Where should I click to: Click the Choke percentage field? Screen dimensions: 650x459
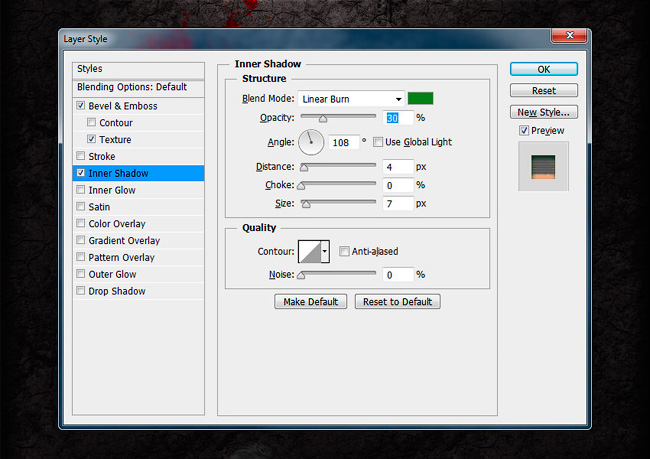(398, 185)
